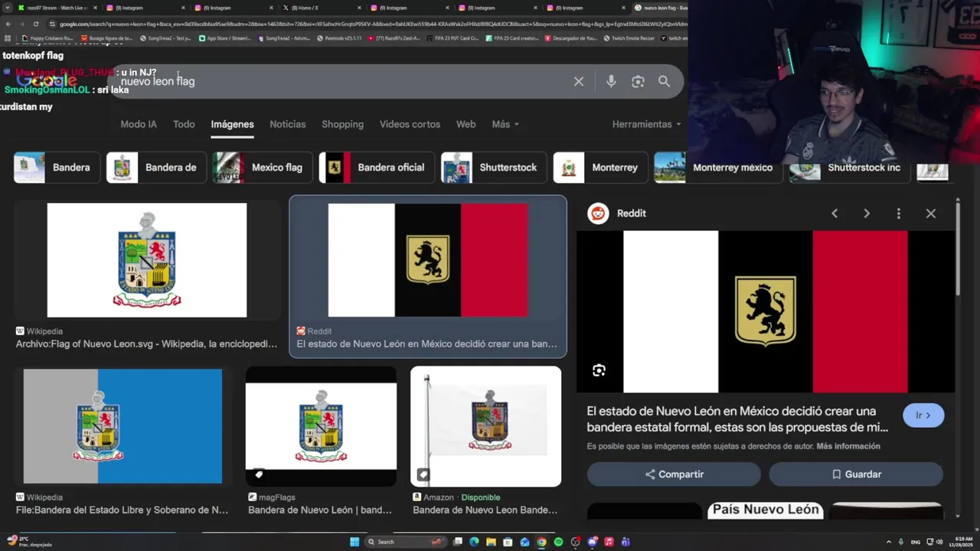
Task: Show previous image in the Reddit preview panel
Action: 835,214
